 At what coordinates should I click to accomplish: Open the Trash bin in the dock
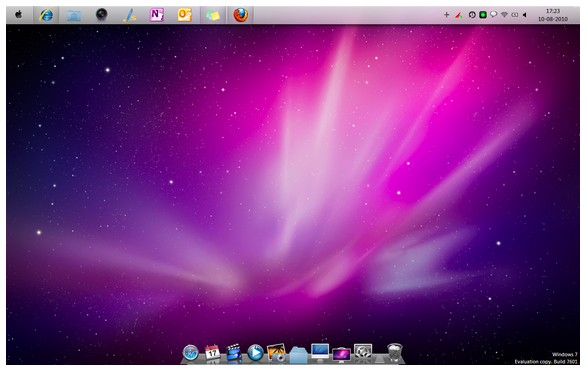395,353
